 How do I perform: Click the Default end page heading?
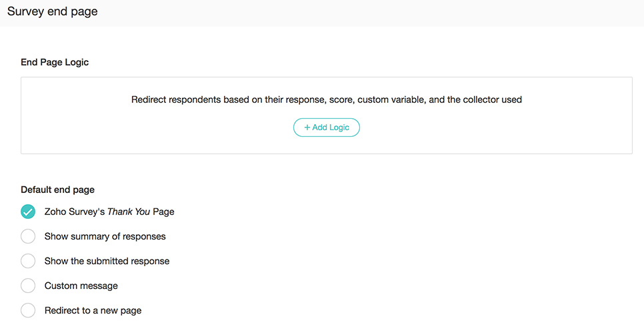(x=57, y=190)
